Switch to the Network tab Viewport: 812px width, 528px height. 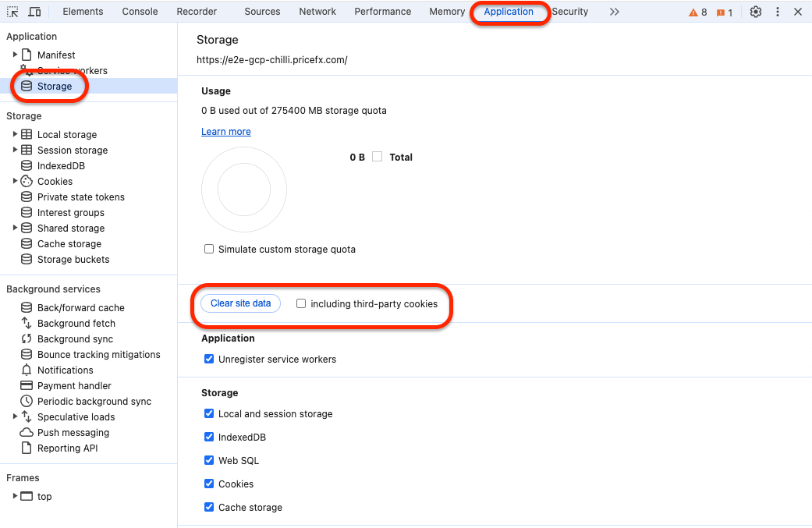pyautogui.click(x=317, y=11)
